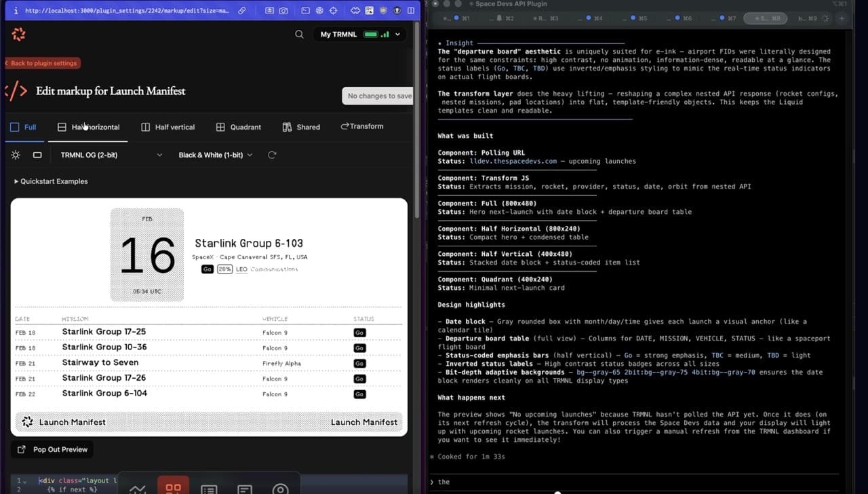Click the TRMNL logo in the page header
Image resolution: width=868 pixels, height=494 pixels.
tap(19, 34)
